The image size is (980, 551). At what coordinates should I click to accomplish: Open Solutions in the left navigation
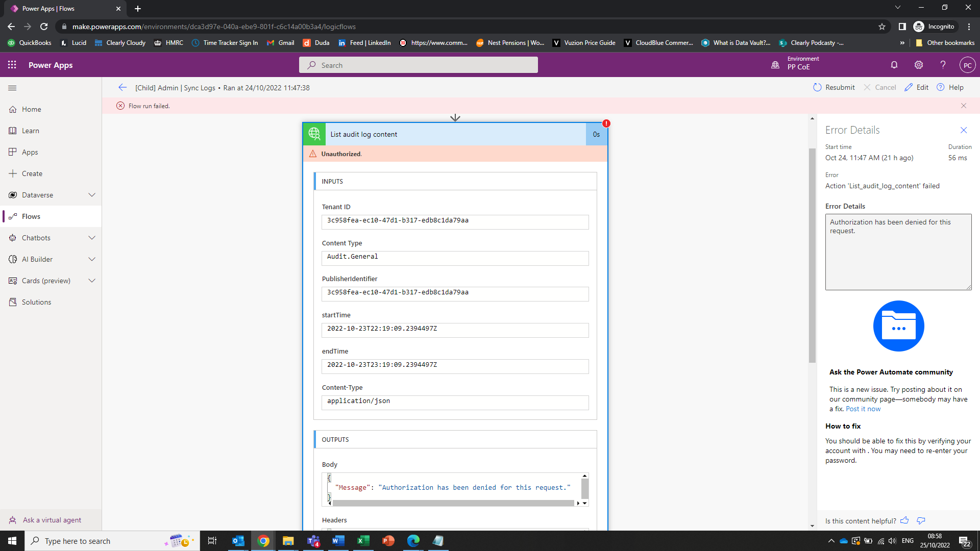coord(51,302)
